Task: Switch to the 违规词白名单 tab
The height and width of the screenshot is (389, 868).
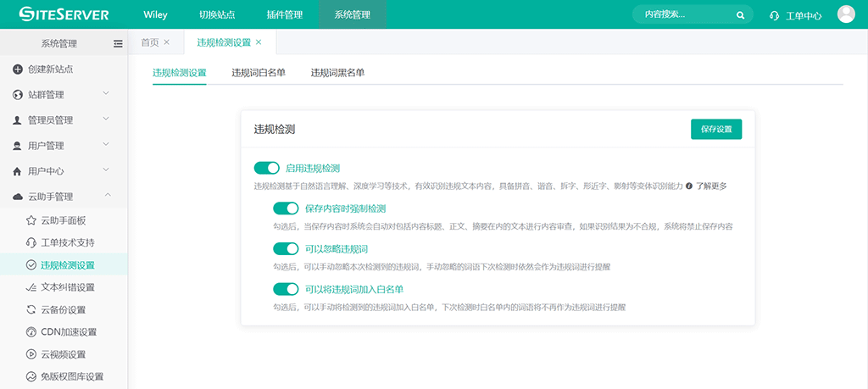Action: pyautogui.click(x=258, y=73)
